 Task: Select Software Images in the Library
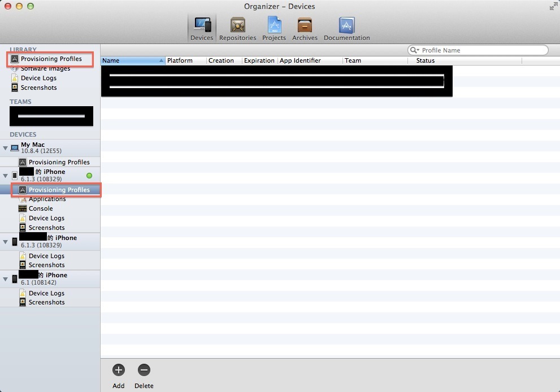coord(45,68)
